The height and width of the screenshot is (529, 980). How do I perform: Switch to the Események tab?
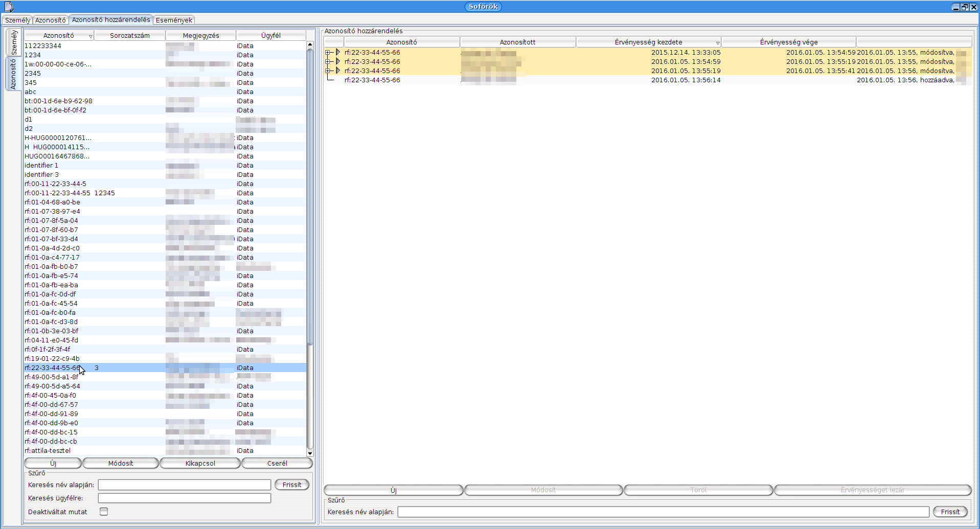[x=174, y=20]
